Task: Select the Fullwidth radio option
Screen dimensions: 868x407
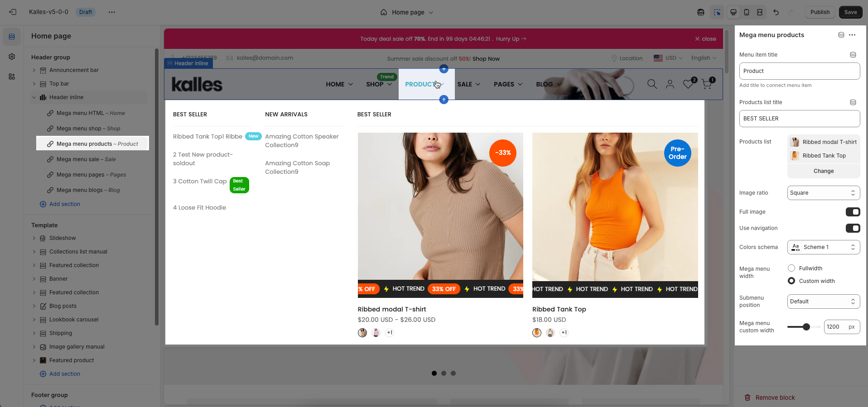Action: 791,268
